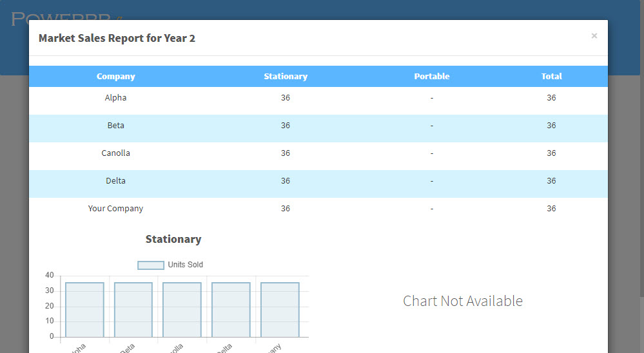This screenshot has height=353, width=644.
Task: Click the Alpha bar in Stationary chart
Action: click(x=84, y=310)
